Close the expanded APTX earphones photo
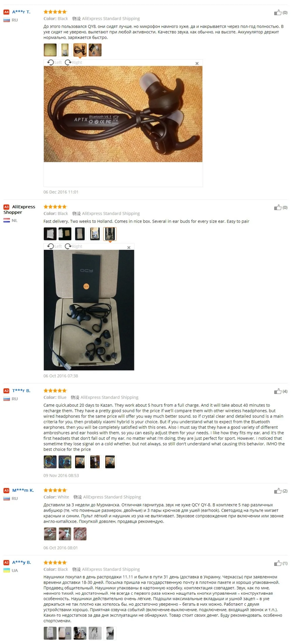The height and width of the screenshot is (644, 292). (197, 63)
